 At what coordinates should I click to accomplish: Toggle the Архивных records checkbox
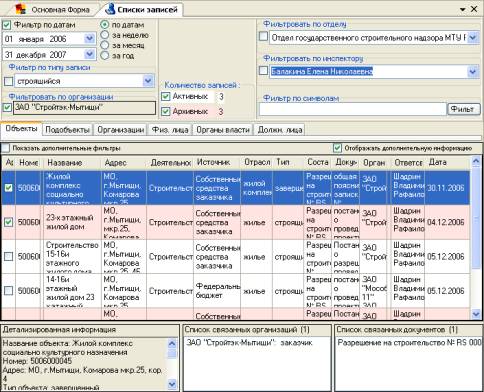(166, 111)
